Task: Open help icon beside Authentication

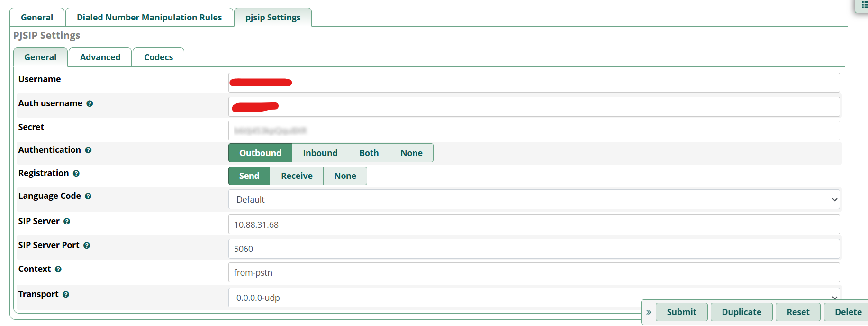Action: [x=88, y=150]
